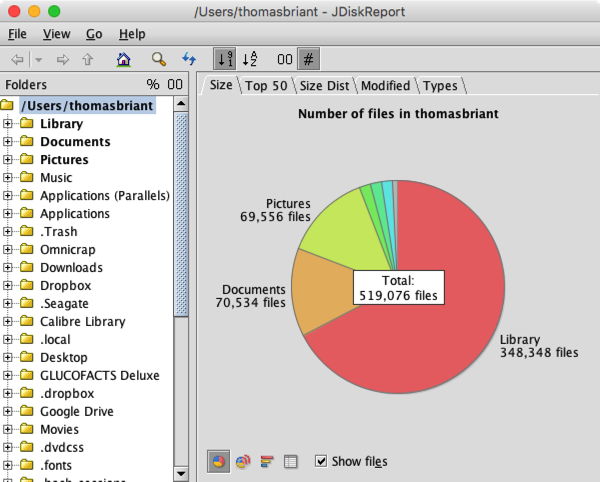Select the /Users/thomasbriant root folder
Viewport: 600px width, 482px height.
click(x=87, y=106)
